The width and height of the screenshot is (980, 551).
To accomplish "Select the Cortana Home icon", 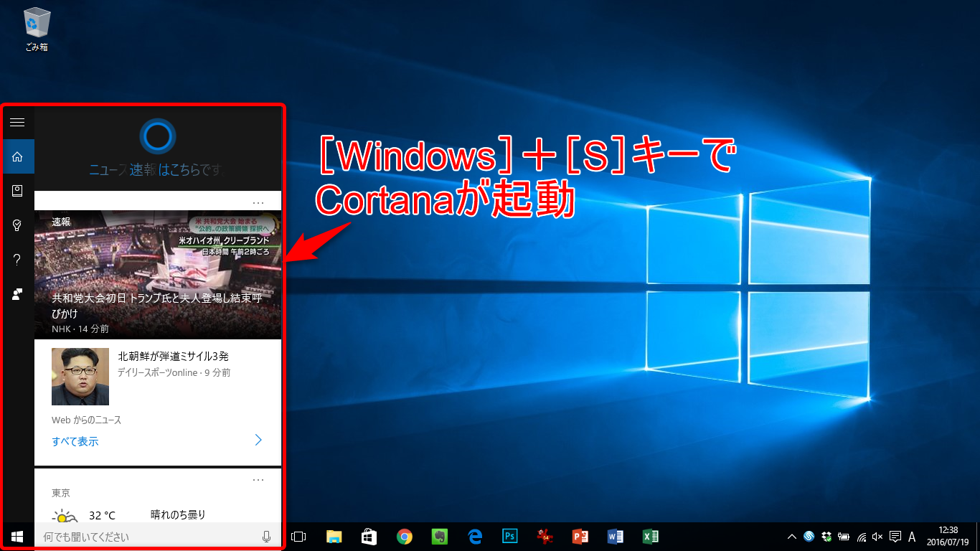I will click(17, 156).
